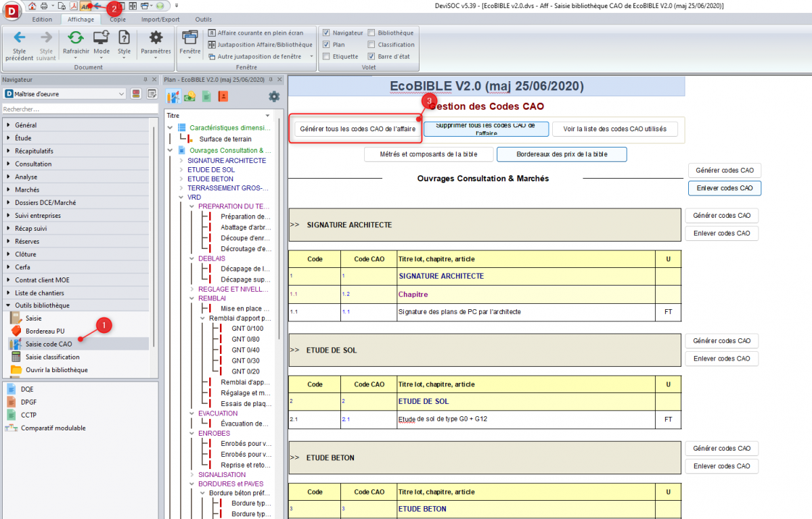The width and height of the screenshot is (812, 519).
Task: Click the Style précédent back arrow
Action: point(20,39)
